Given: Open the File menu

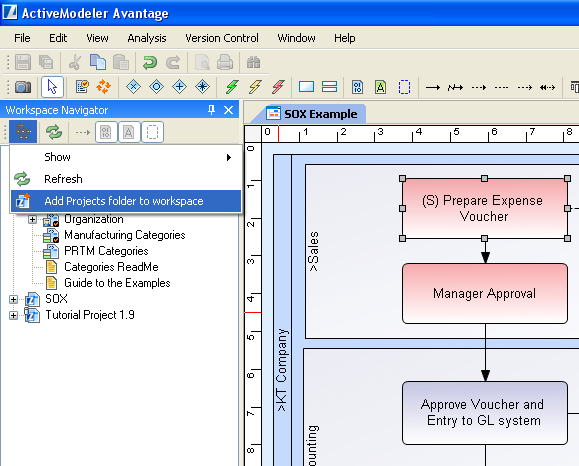Looking at the screenshot, I should (x=22, y=38).
